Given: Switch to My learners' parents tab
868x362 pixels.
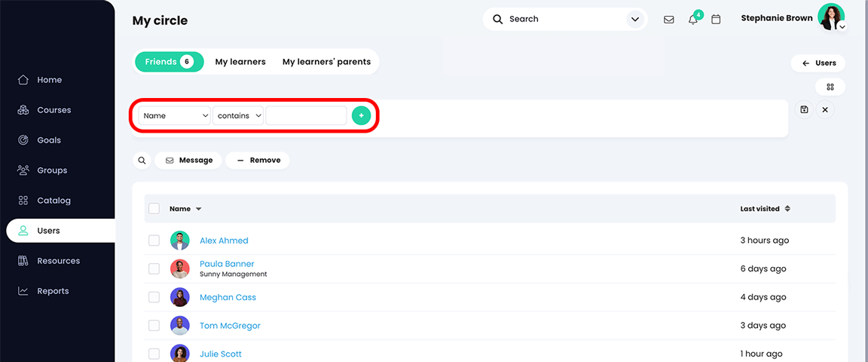Looking at the screenshot, I should click(x=326, y=62).
